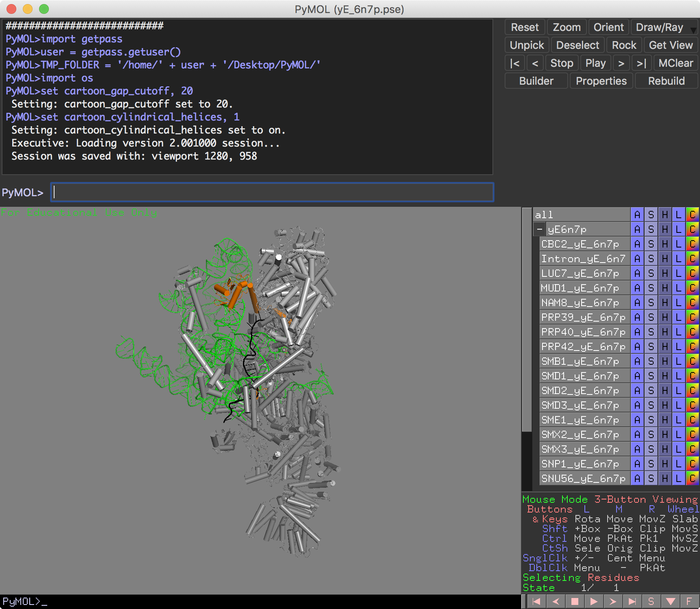Screen dimensions: 700x609
Task: Toggle fullscreen with the F icon
Action: click(689, 601)
